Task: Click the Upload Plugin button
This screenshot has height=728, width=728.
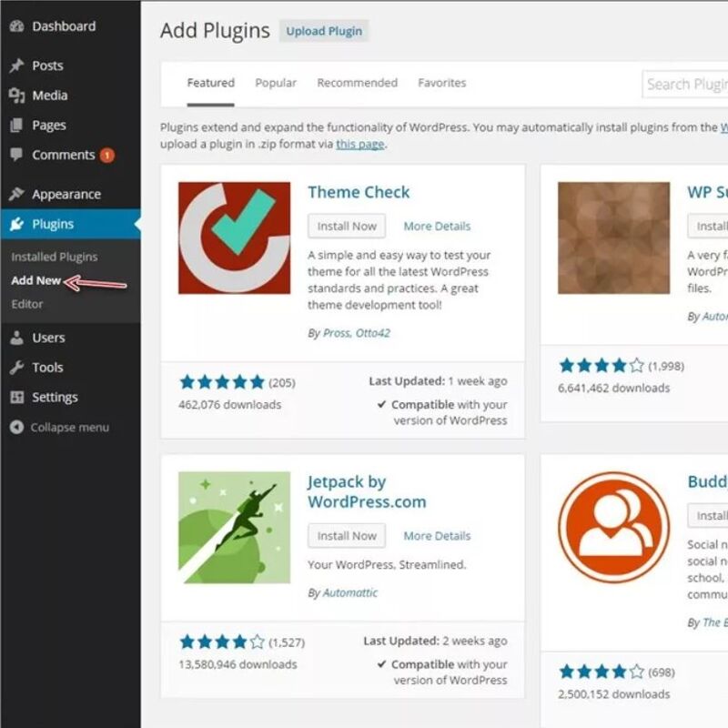Action: tap(325, 30)
